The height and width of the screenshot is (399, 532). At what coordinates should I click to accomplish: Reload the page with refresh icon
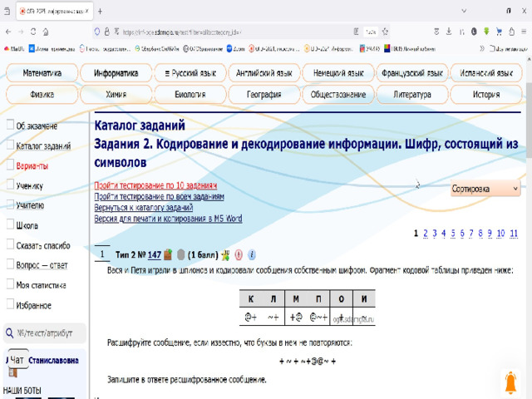[33, 32]
